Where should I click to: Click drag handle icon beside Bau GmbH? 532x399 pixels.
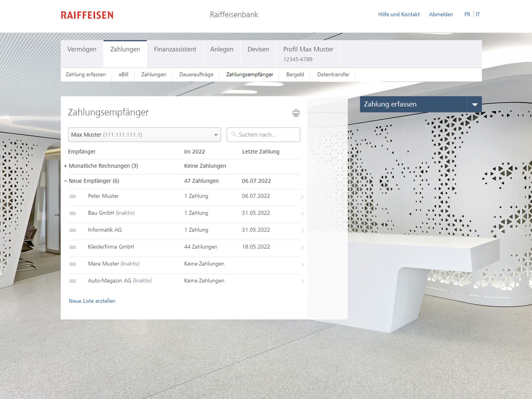pos(73,213)
